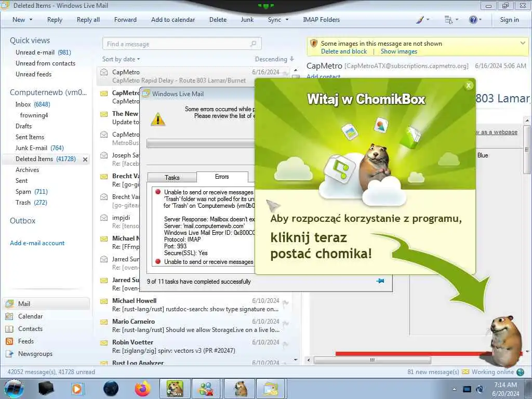Toggle the Descending sort order

click(x=274, y=59)
